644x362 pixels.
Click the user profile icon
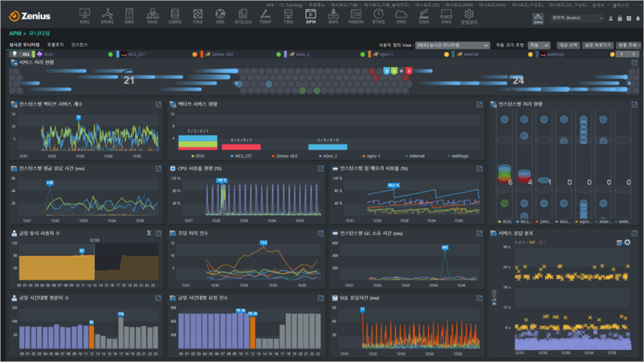coord(611,18)
